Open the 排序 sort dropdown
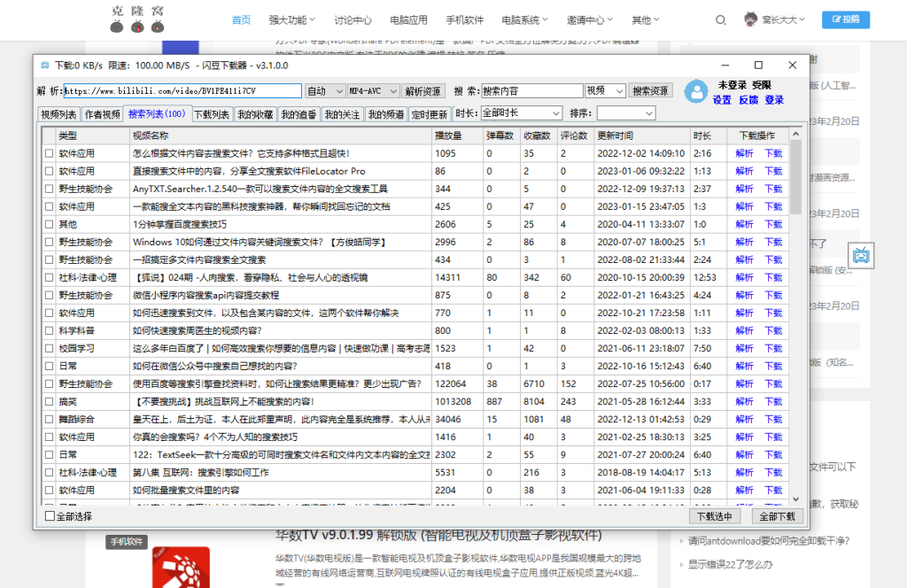The width and height of the screenshot is (907, 588). [x=625, y=113]
